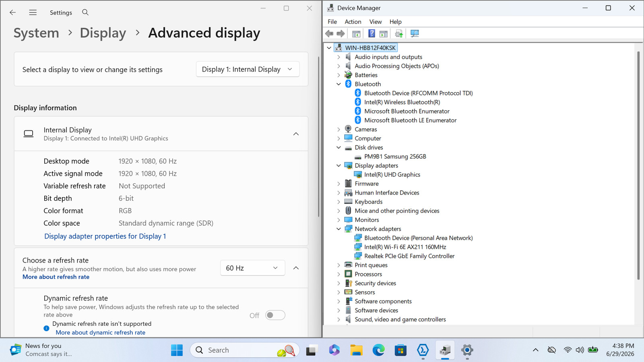Image resolution: width=644 pixels, height=362 pixels.
Task: Collapse the WIN-HBB12F40KSK root node
Action: [329, 48]
